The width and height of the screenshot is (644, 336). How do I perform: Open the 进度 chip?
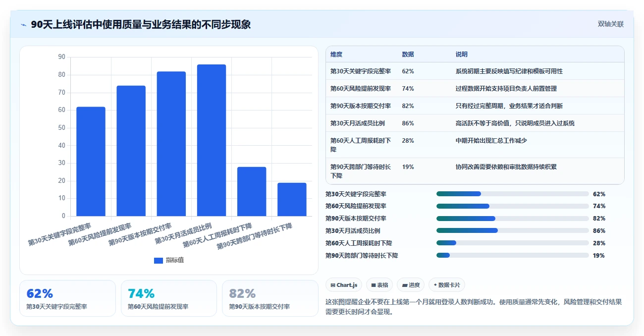[x=411, y=285]
